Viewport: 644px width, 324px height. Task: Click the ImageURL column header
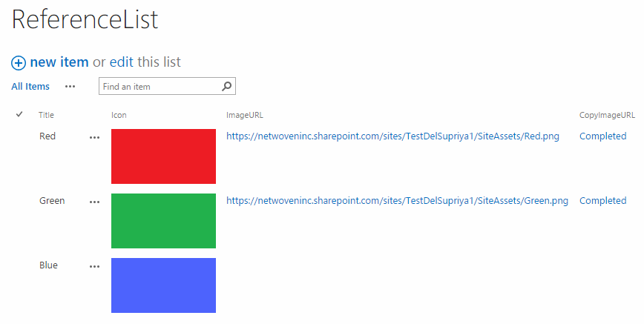[245, 115]
